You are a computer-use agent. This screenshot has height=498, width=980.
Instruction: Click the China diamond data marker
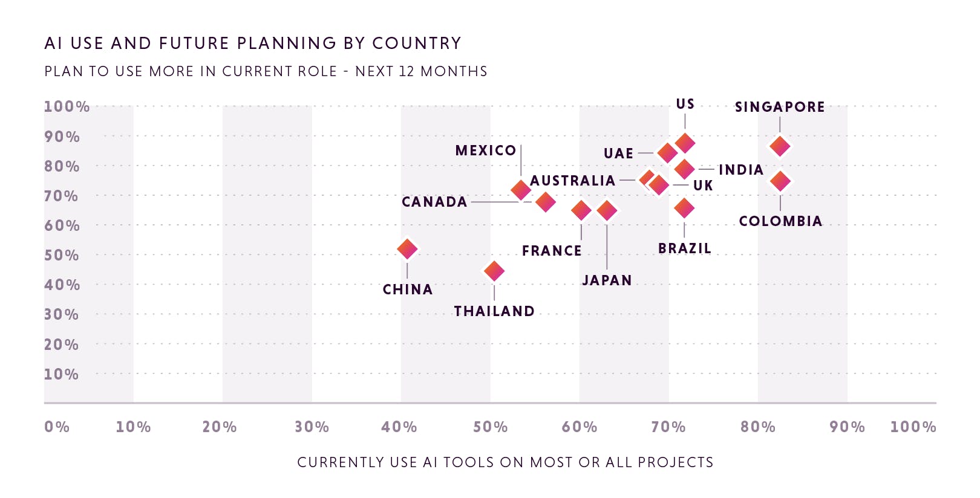pyautogui.click(x=407, y=248)
